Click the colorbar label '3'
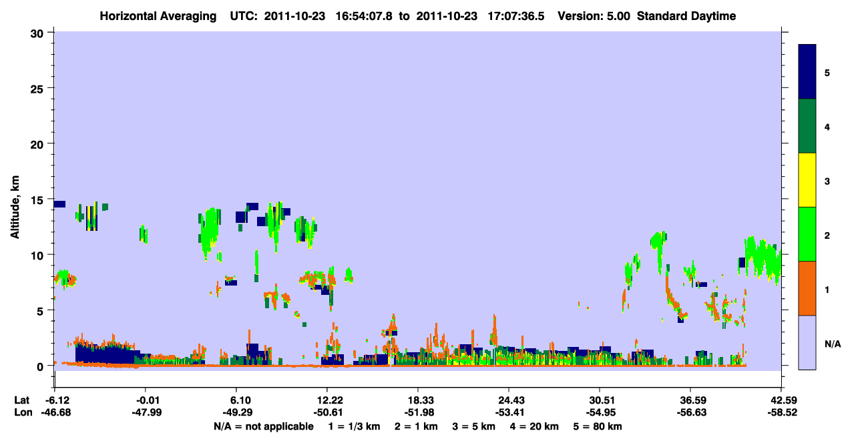Image resolution: width=868 pixels, height=445 pixels. click(x=827, y=181)
